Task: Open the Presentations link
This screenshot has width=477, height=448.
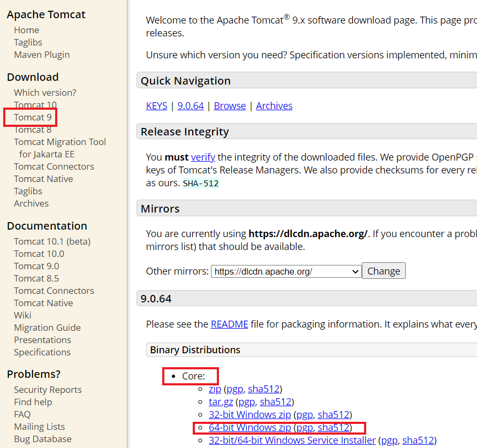Action: click(x=42, y=340)
